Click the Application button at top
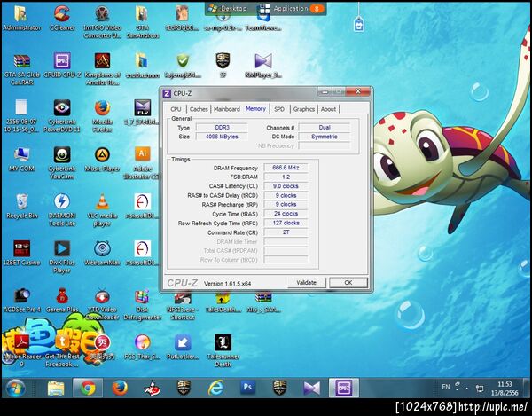This screenshot has width=532, height=416. tap(292, 9)
